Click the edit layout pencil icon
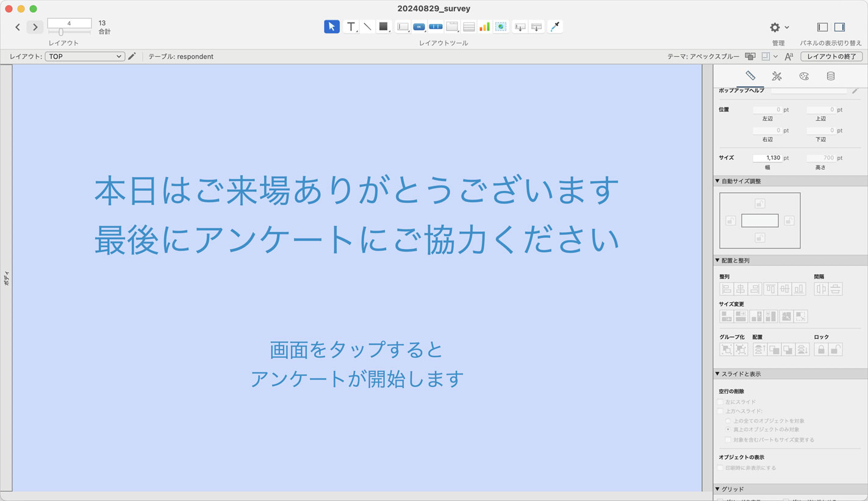 pyautogui.click(x=132, y=56)
